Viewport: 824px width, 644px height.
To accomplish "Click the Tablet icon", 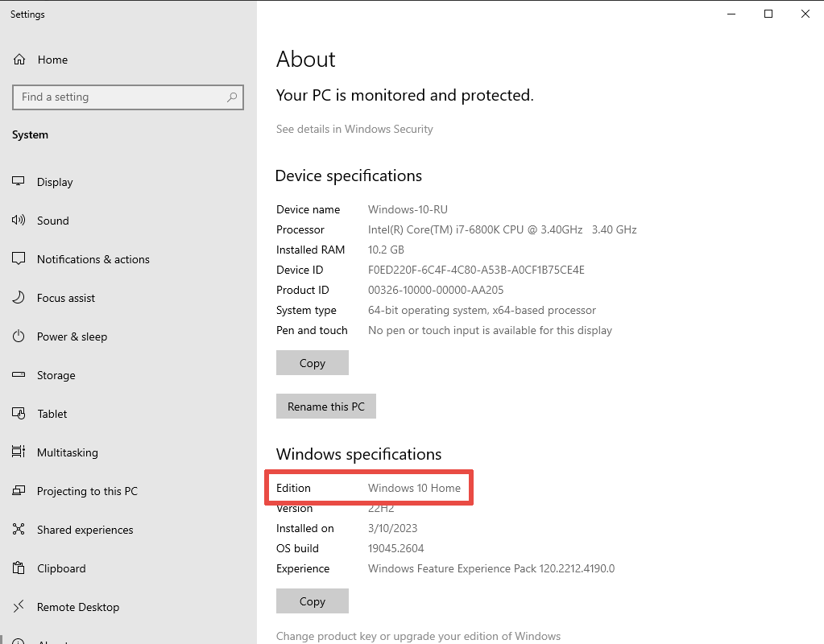I will click(19, 414).
